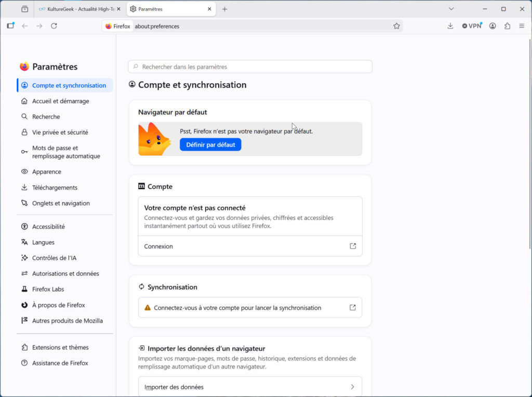
Task: Open Vie privée et sécurité settings
Action: click(x=65, y=133)
